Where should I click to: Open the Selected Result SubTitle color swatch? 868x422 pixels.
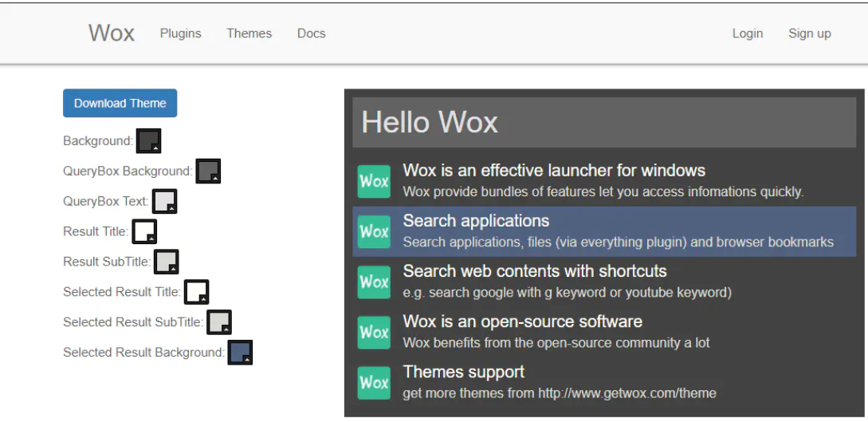coord(218,322)
